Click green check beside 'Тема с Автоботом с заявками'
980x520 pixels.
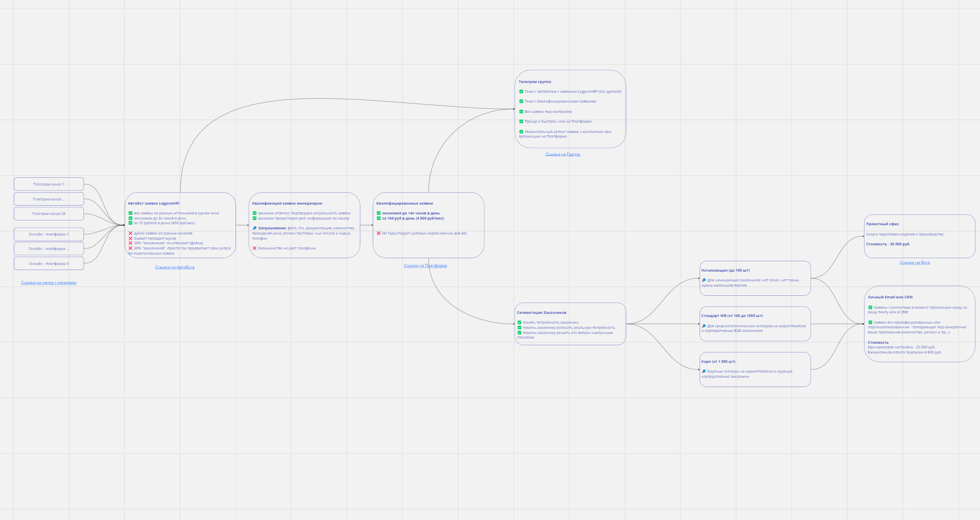[521, 92]
